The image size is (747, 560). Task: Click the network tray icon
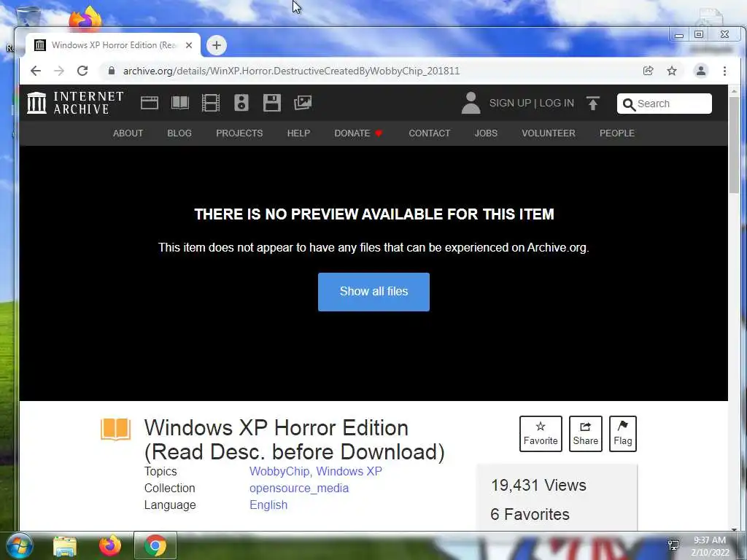coord(673,545)
